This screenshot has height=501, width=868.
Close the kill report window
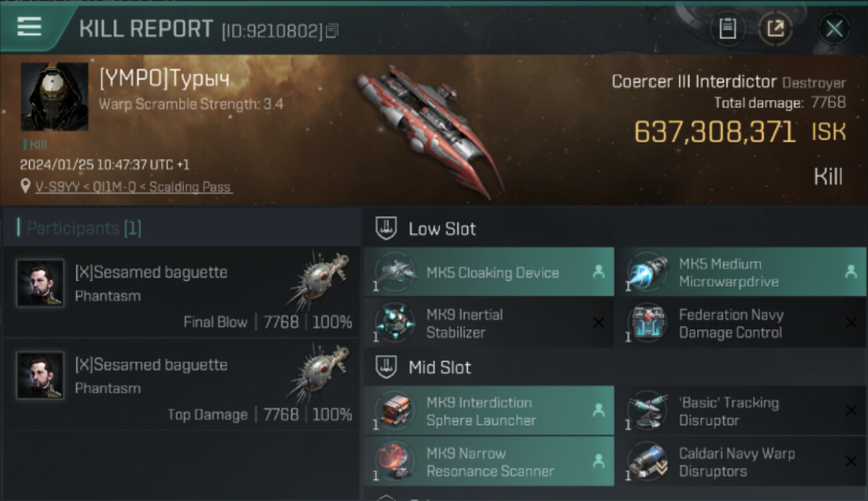point(834,29)
